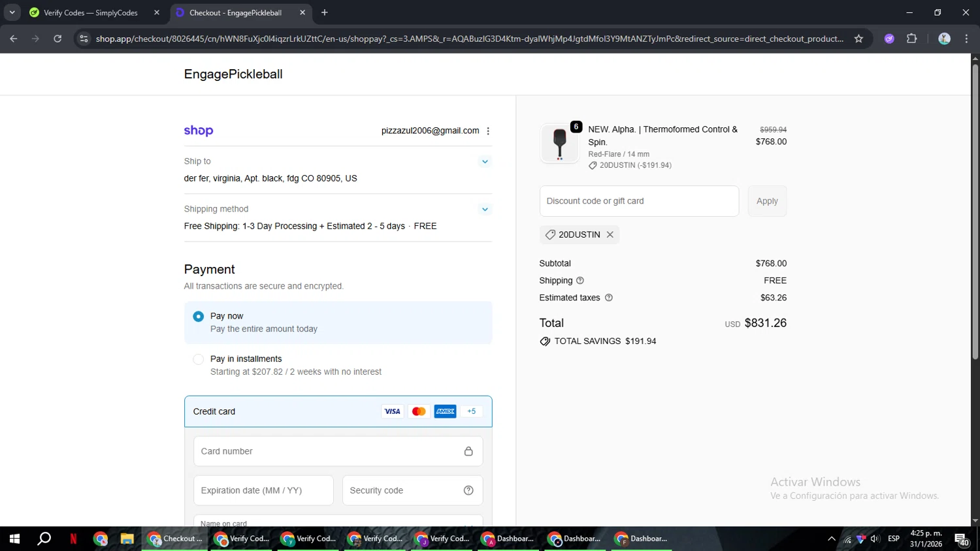Screen dimensions: 980x551
Task: Click the total amount $831.26
Action: click(x=766, y=323)
